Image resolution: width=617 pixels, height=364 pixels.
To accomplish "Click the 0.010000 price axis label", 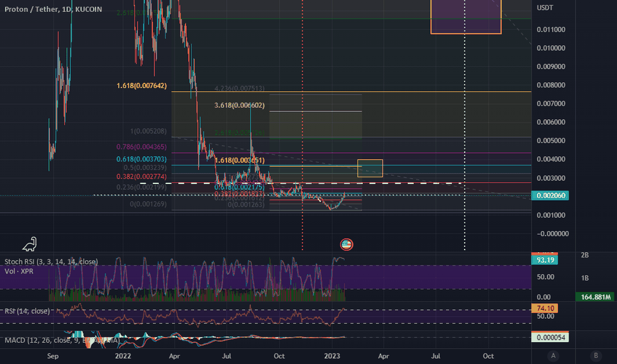I will (x=551, y=48).
